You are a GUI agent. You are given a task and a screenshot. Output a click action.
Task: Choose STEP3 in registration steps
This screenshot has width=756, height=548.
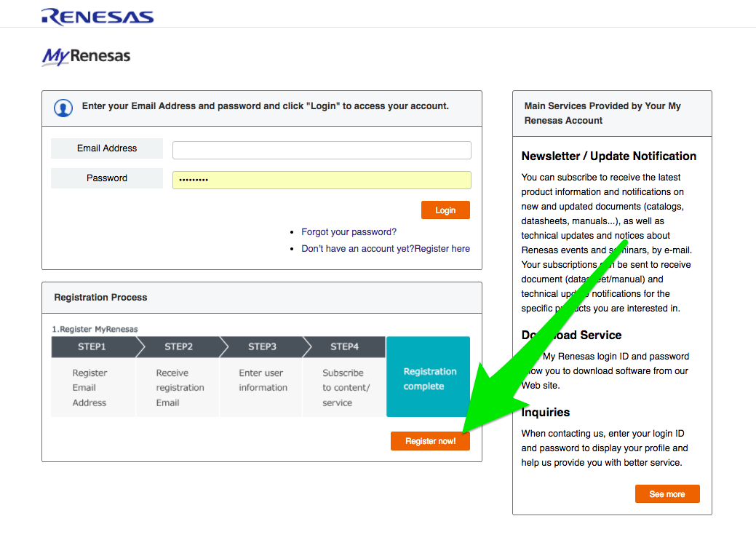tap(262, 347)
